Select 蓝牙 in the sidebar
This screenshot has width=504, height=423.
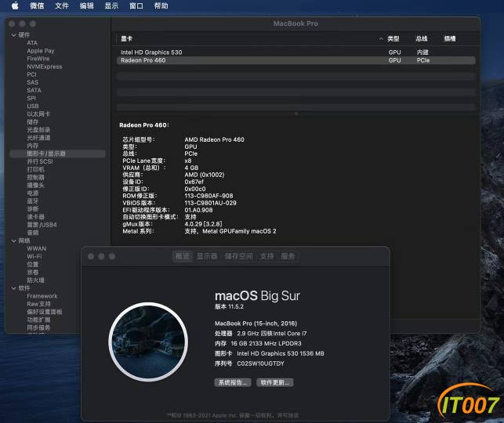[32, 201]
